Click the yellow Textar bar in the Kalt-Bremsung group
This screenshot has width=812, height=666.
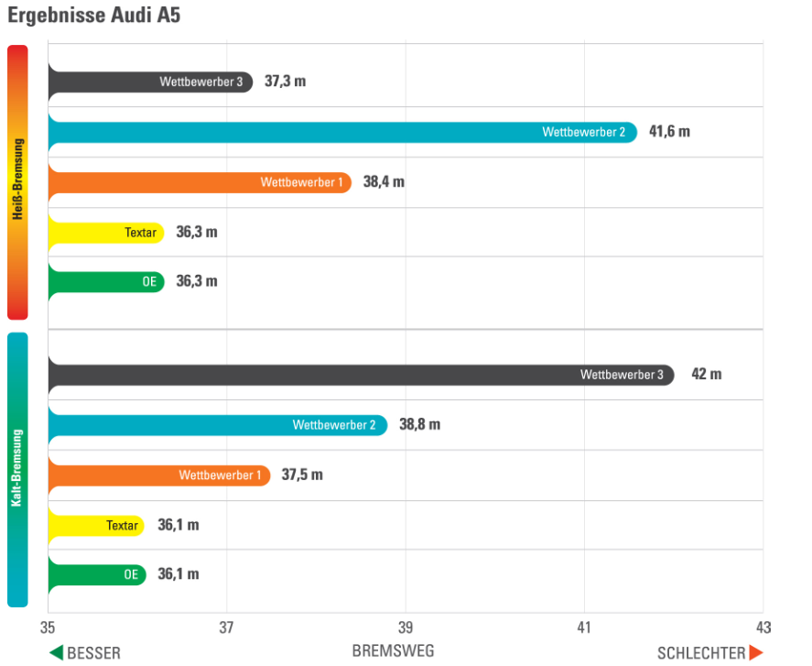pos(96,526)
